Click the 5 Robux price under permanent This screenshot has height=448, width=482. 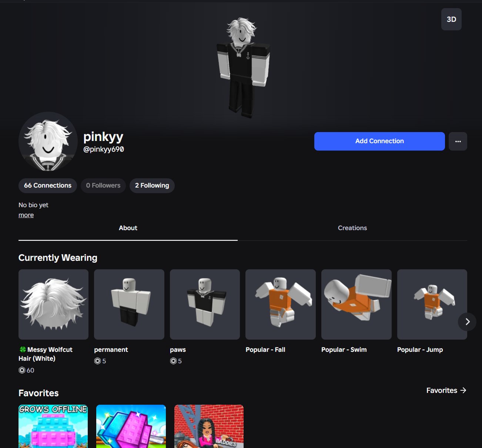100,361
